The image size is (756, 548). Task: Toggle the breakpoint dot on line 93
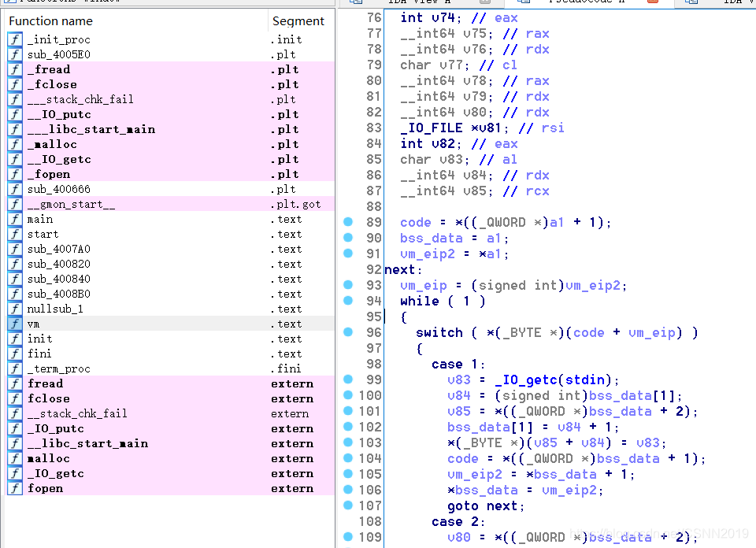pyautogui.click(x=348, y=285)
